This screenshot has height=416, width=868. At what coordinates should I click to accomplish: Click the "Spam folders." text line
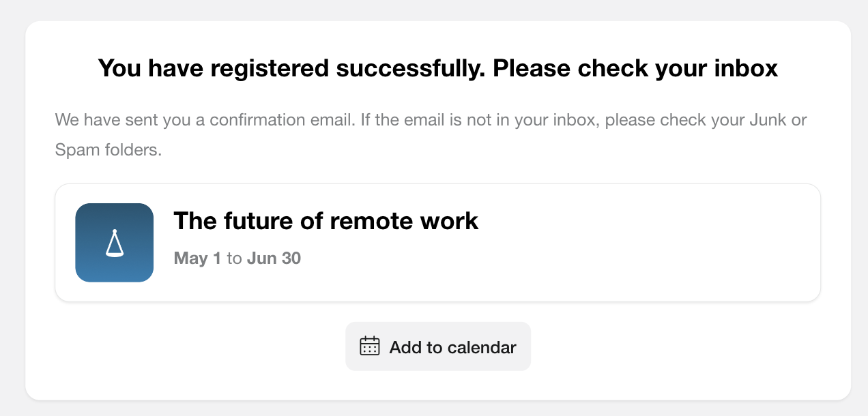[x=108, y=150]
